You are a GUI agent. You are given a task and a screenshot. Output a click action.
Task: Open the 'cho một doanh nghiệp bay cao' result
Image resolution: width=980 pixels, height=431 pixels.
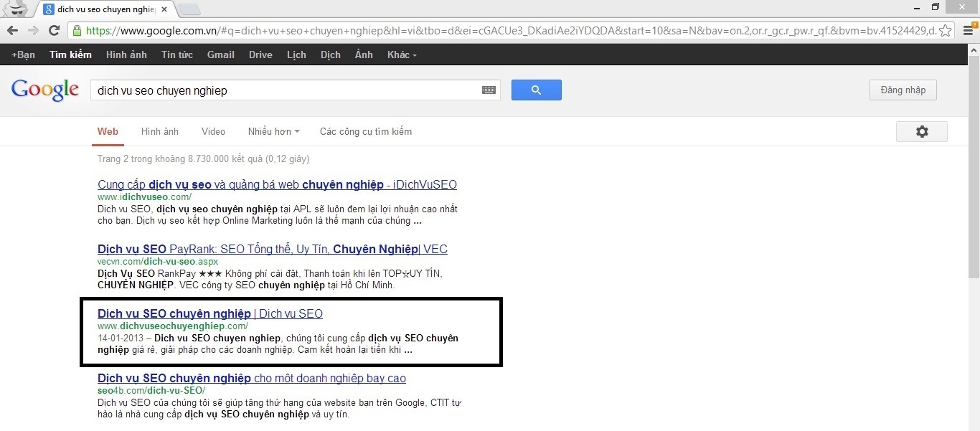(252, 379)
